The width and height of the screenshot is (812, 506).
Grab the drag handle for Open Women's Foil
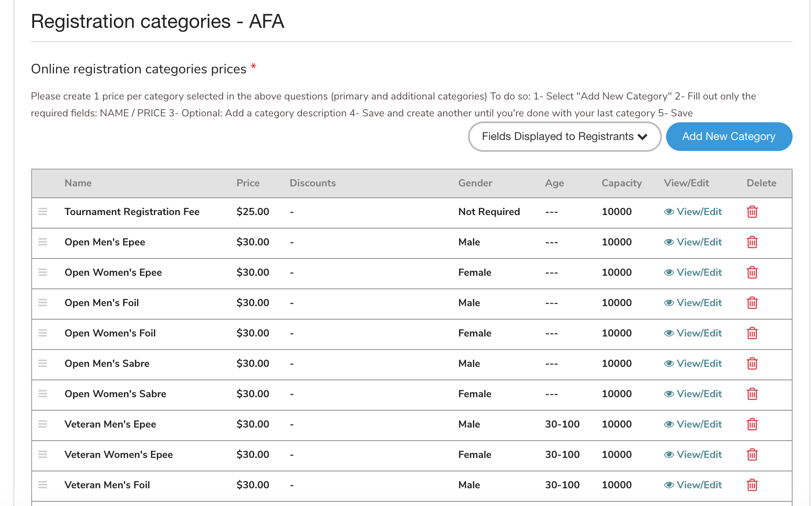[x=43, y=333]
